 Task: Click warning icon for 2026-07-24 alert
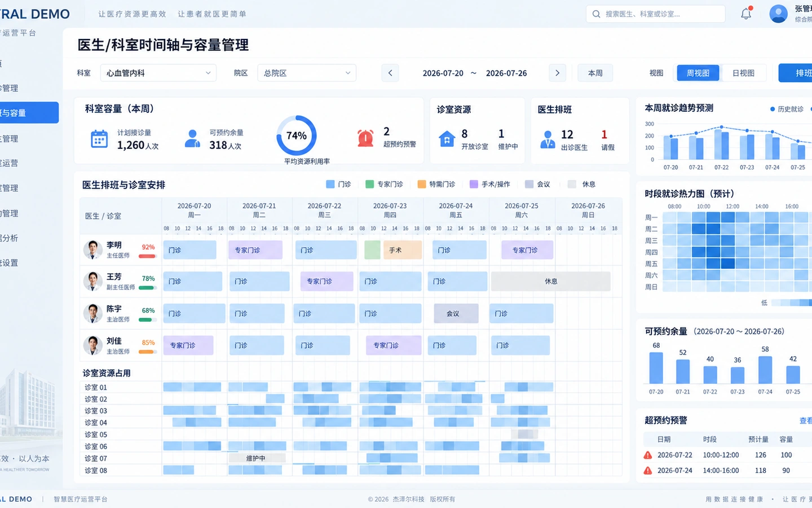pos(648,470)
